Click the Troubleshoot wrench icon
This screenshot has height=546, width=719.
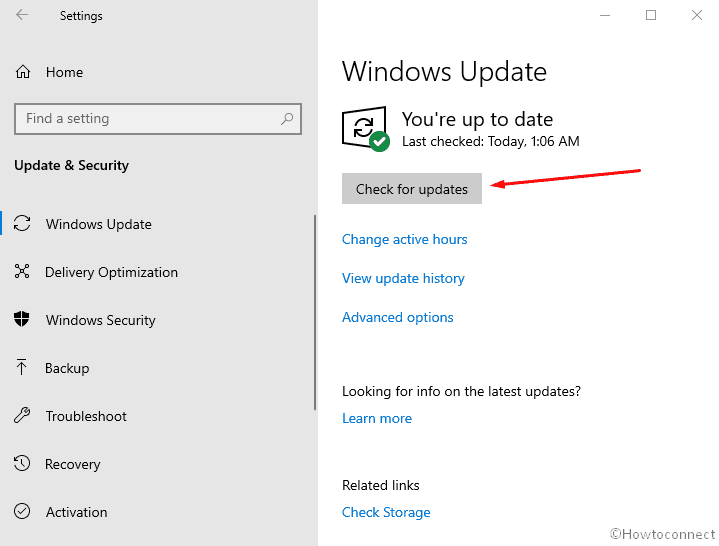click(x=22, y=415)
